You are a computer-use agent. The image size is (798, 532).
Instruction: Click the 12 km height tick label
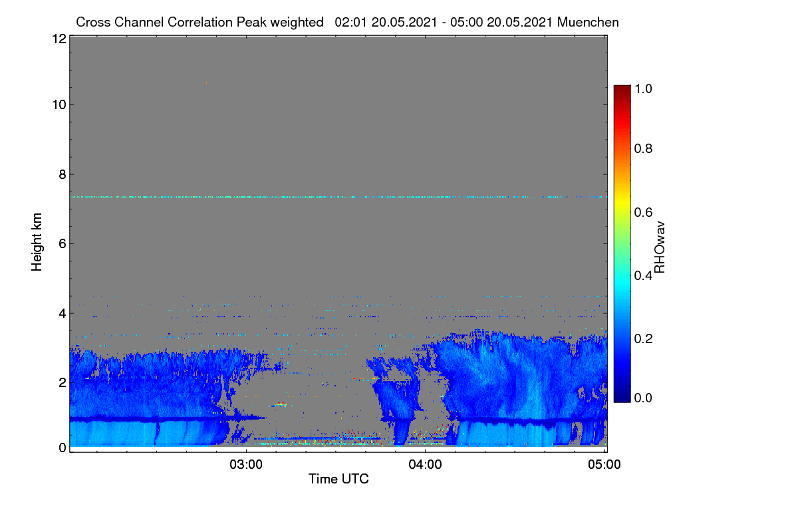click(x=59, y=39)
